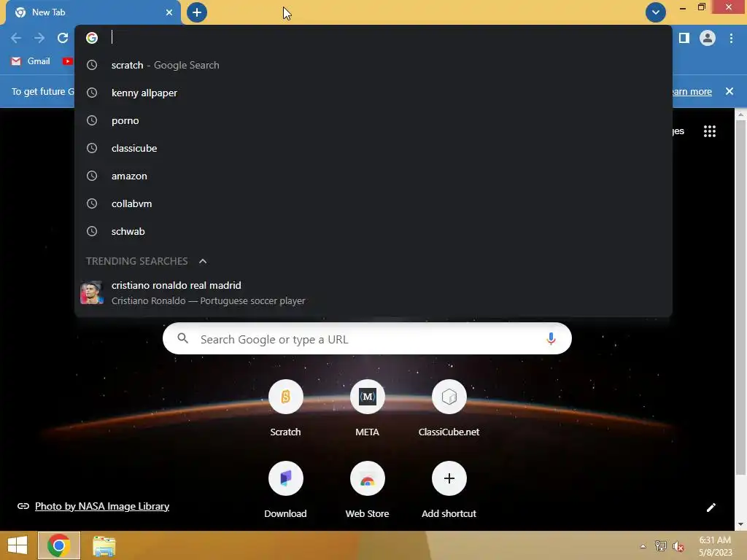Open the Google apps grid icon
Viewport: 747px width, 560px height.
pyautogui.click(x=710, y=131)
